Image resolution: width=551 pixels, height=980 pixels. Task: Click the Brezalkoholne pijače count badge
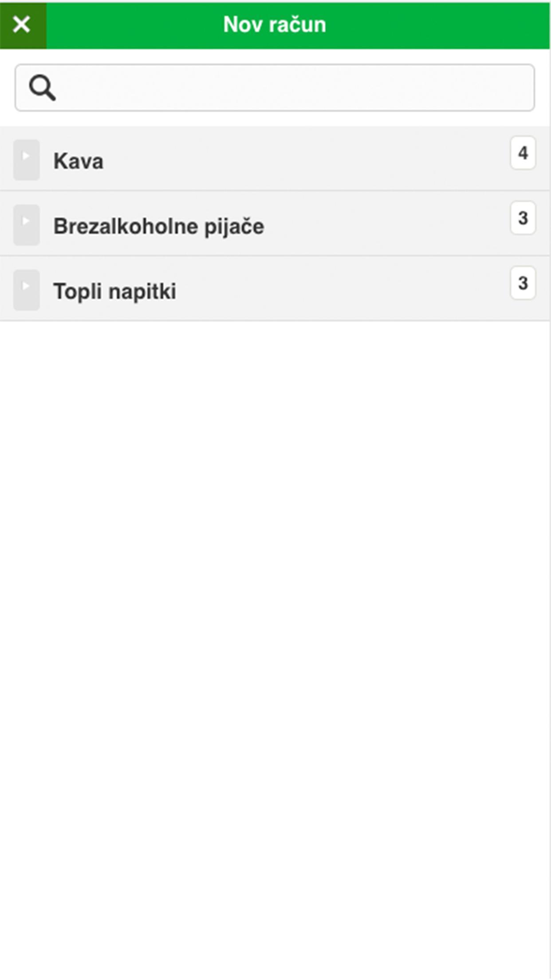[x=523, y=218]
